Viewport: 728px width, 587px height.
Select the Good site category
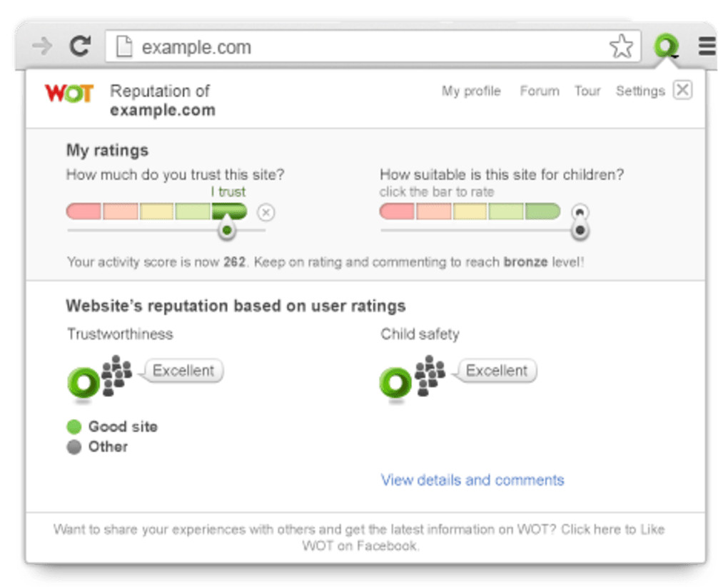[122, 427]
